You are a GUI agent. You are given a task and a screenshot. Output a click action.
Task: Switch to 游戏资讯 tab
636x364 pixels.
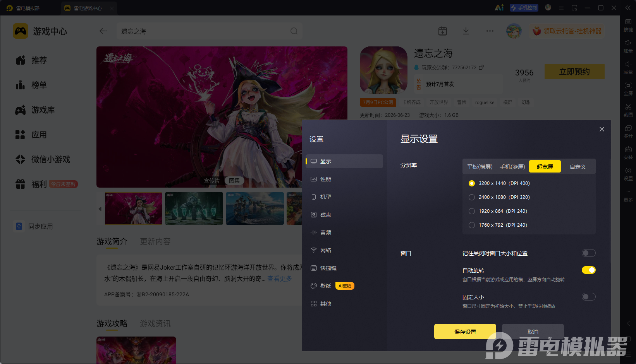(155, 323)
